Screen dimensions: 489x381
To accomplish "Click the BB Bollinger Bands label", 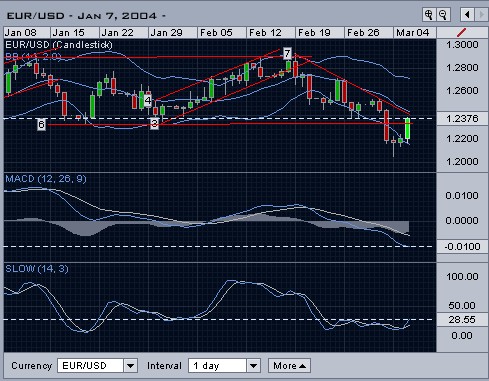I will (33, 57).
